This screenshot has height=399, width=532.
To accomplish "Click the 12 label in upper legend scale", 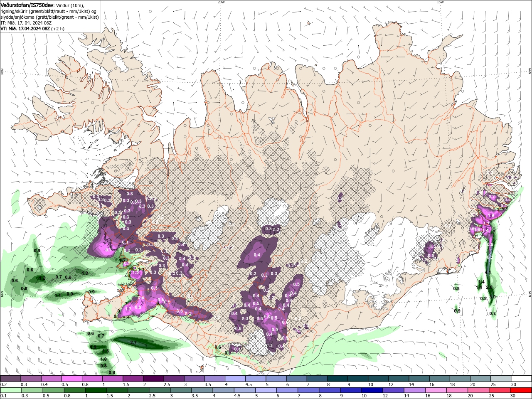I will [392, 384].
